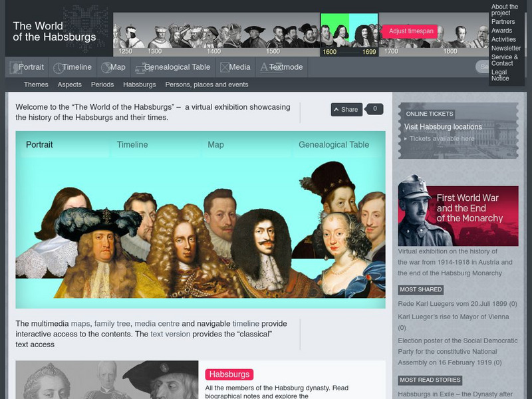The image size is (532, 399).
Task: Open Habsburgs in Exile story
Action: (456, 394)
